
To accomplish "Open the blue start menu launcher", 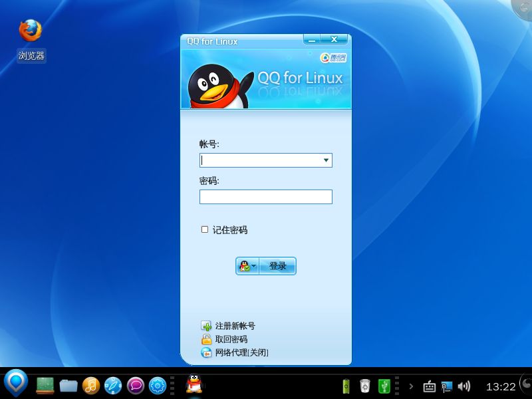I will [x=15, y=384].
